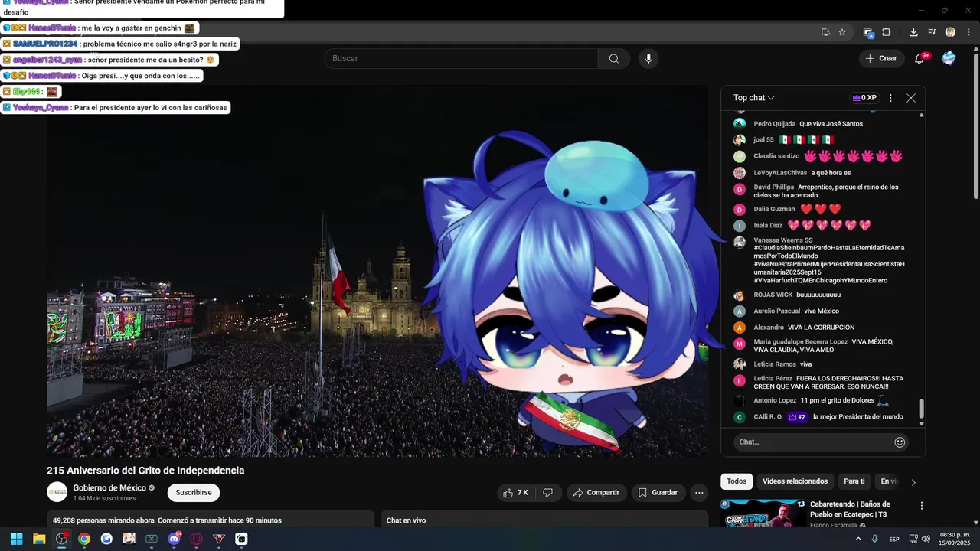The width and height of the screenshot is (980, 551).
Task: Dislike the video with thumbs down
Action: (547, 493)
